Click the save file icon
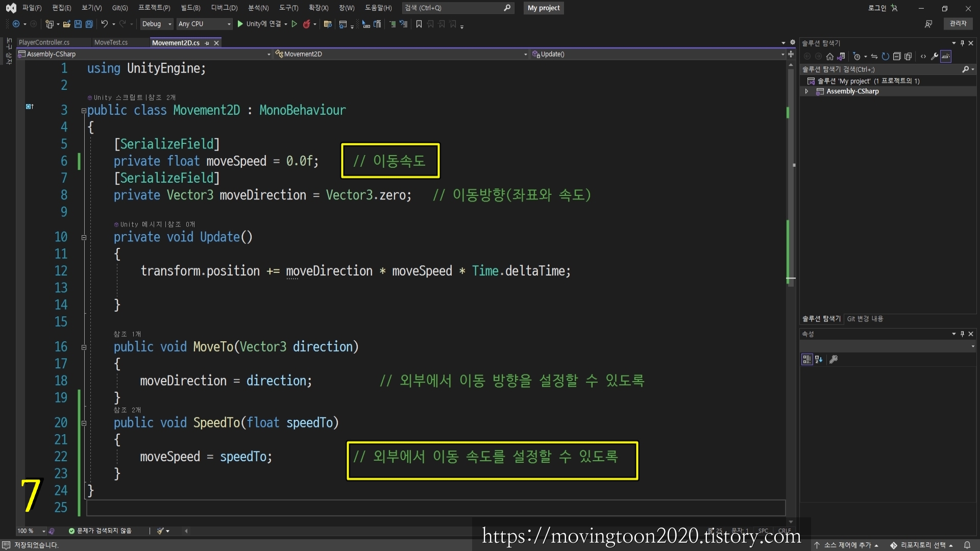 tap(78, 24)
